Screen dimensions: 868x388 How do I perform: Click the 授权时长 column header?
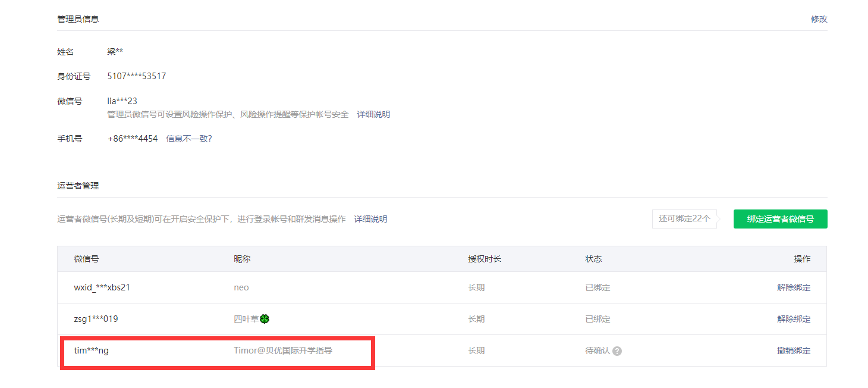(485, 259)
